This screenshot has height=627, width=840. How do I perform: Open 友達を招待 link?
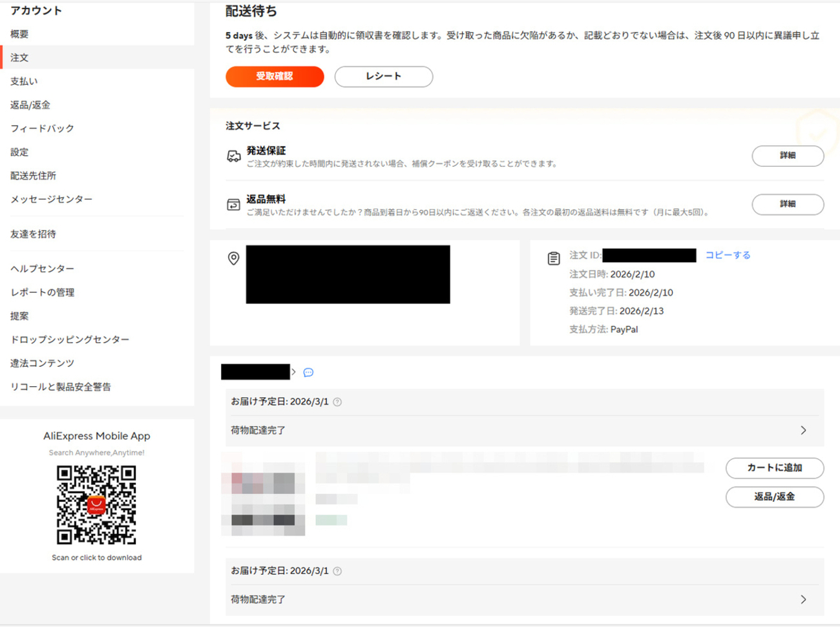pos(33,234)
